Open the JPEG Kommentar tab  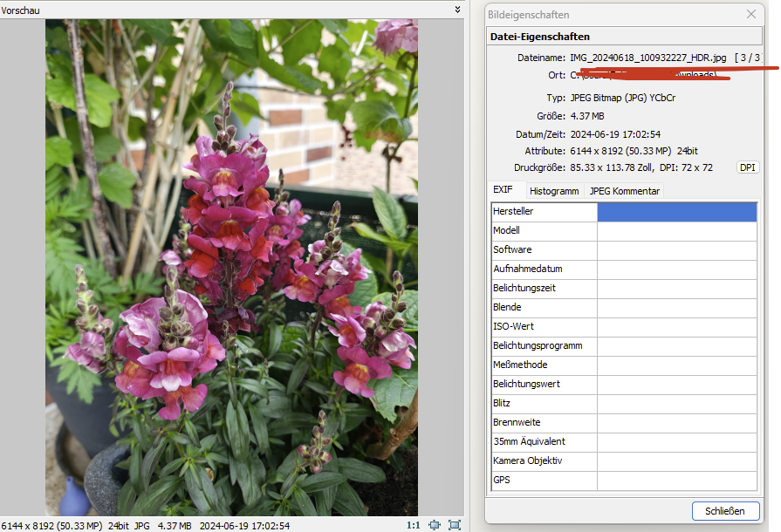pyautogui.click(x=624, y=191)
